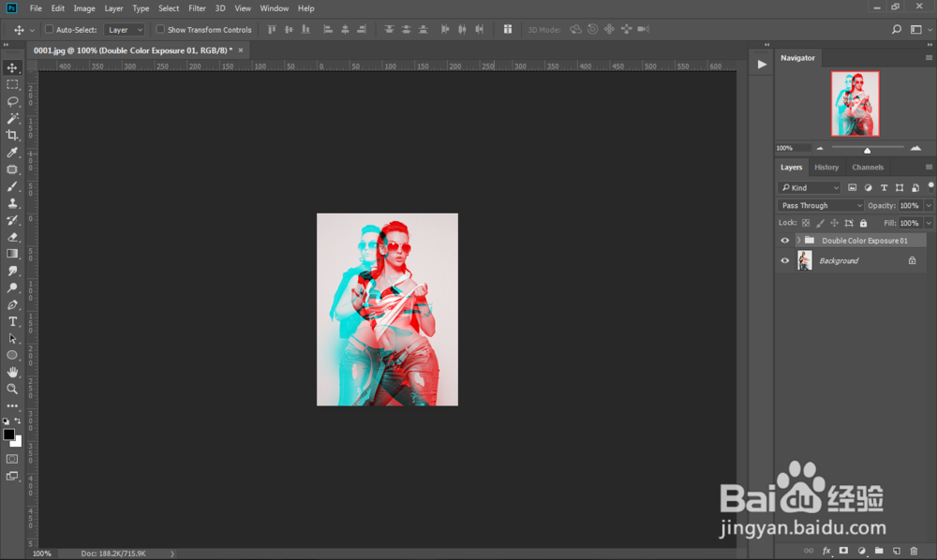937x560 pixels.
Task: Delete layer using trash icon
Action: pos(914,551)
